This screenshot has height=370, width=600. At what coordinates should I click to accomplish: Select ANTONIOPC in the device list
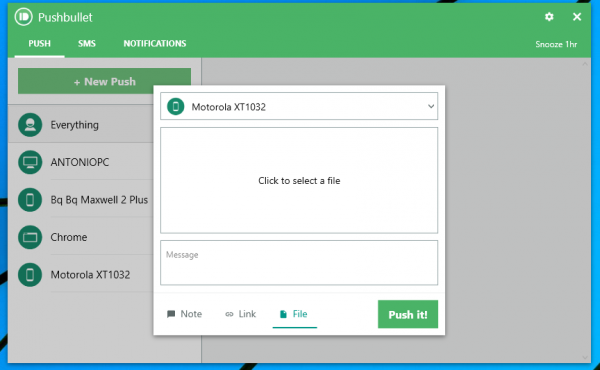[x=81, y=162]
